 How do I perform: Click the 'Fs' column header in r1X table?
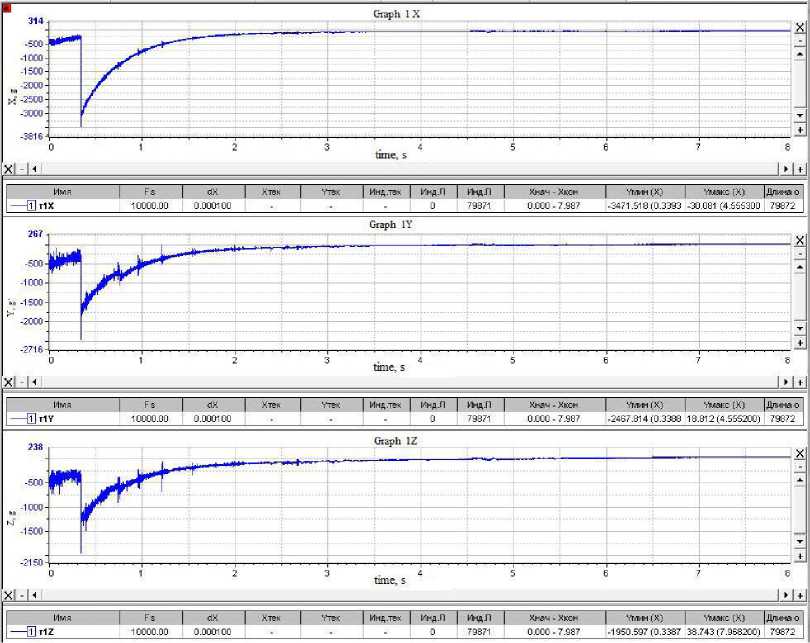(x=150, y=192)
